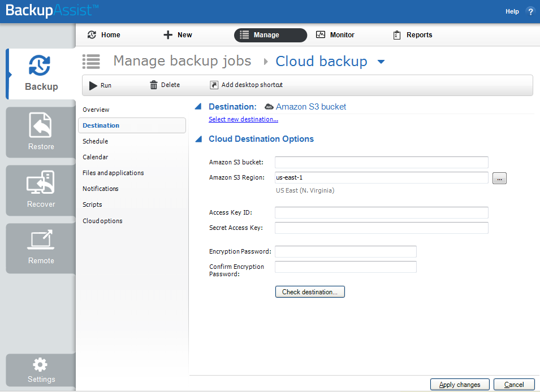The image size is (540, 392).
Task: Browse Amazon S3 regions with ellipsis button
Action: point(499,178)
